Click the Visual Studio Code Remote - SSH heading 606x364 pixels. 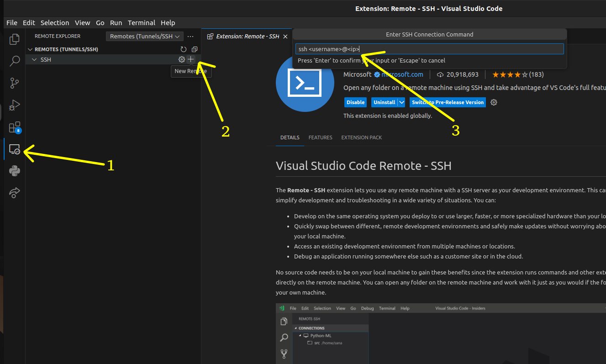(x=364, y=165)
